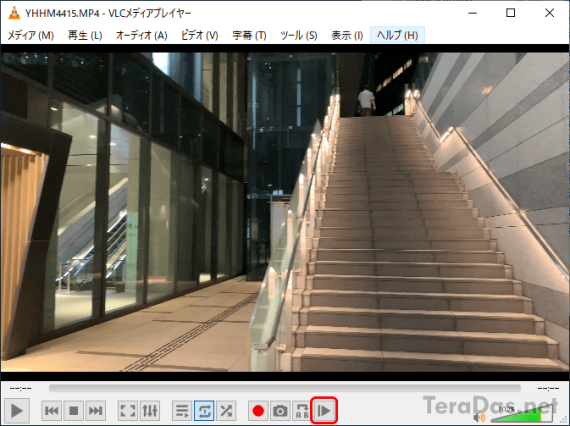Screen dimensions: 570x426
Task: Stop the video playback
Action: click(x=74, y=411)
